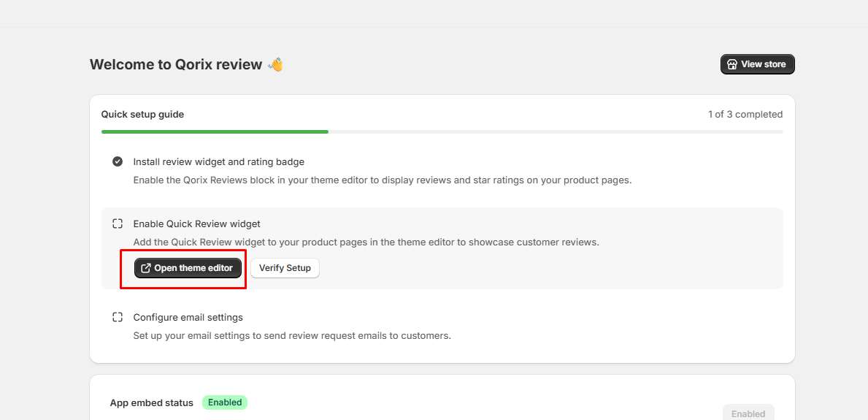The width and height of the screenshot is (868, 420).
Task: Click 'Welcome to Qorix review' title
Action: pos(176,65)
